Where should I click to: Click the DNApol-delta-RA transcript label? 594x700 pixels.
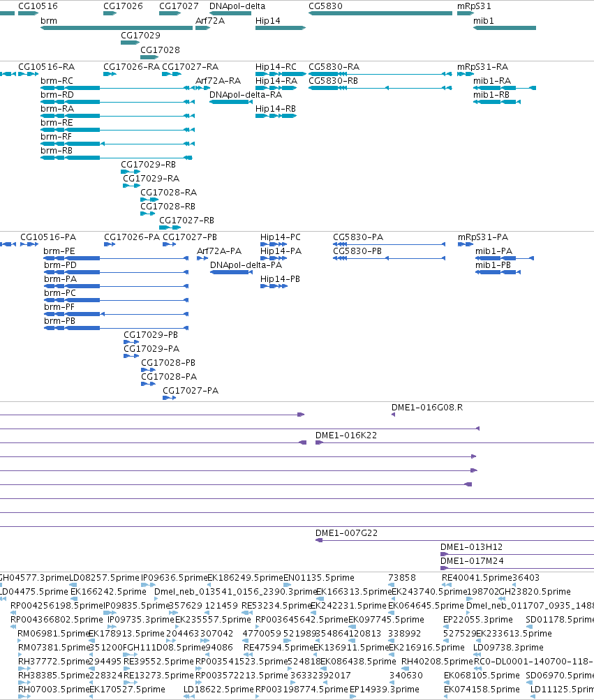[x=246, y=95]
